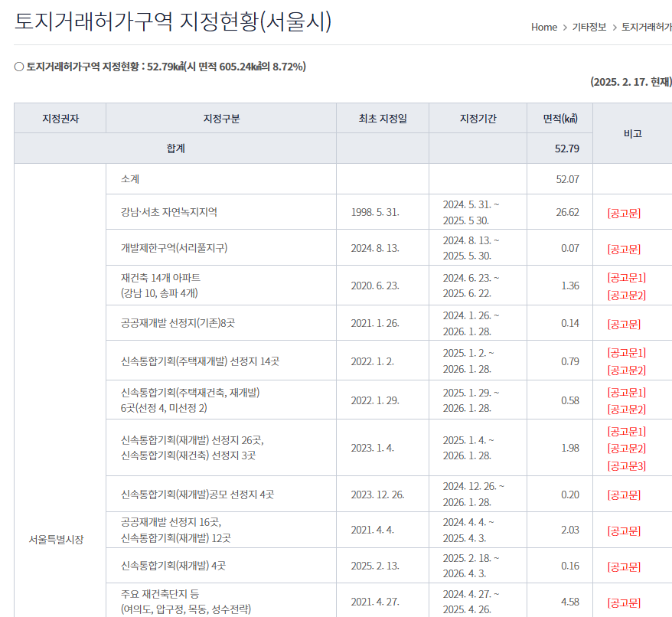The height and width of the screenshot is (617, 672).
Task: Open 공고문 for 주요 재건축단지 등
Action: click(x=624, y=603)
